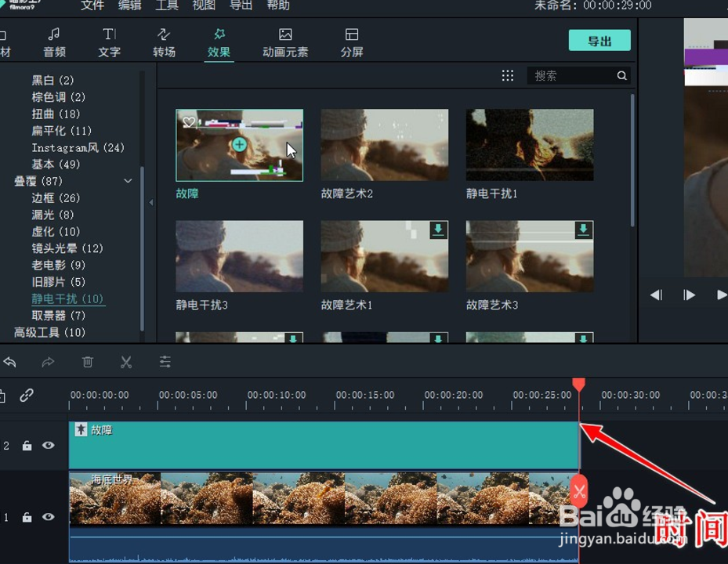This screenshot has height=564, width=728.
Task: Select 取景器 (7) category
Action: tap(59, 316)
